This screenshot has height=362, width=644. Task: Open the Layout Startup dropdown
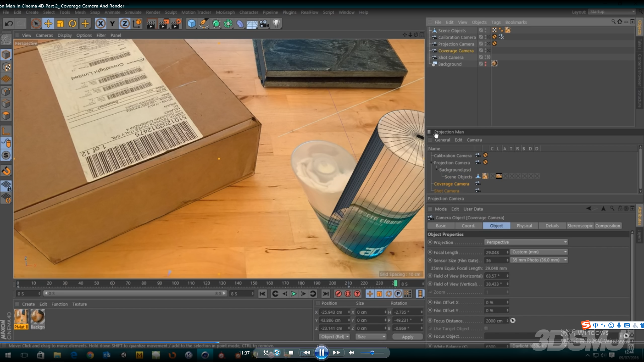[612, 12]
